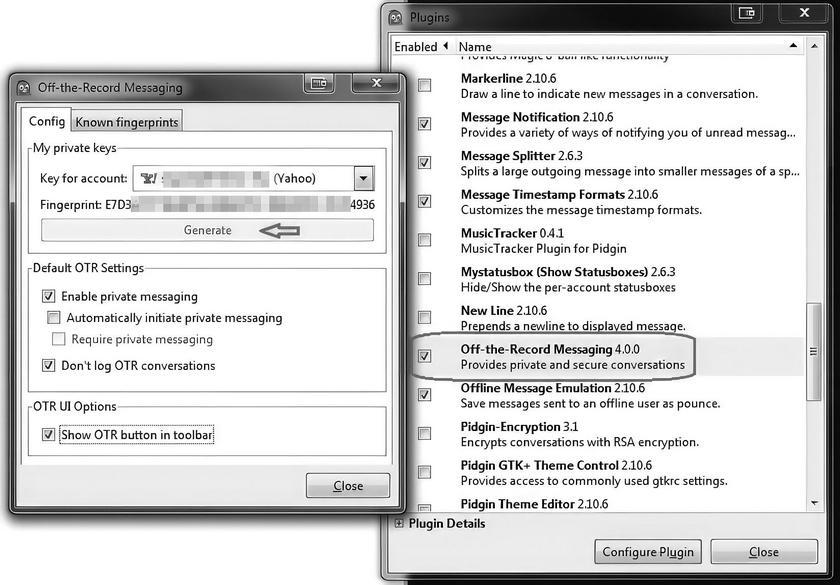Enable the MusicTracker plugin checkbox
The width and height of the screenshot is (840, 585).
point(424,240)
